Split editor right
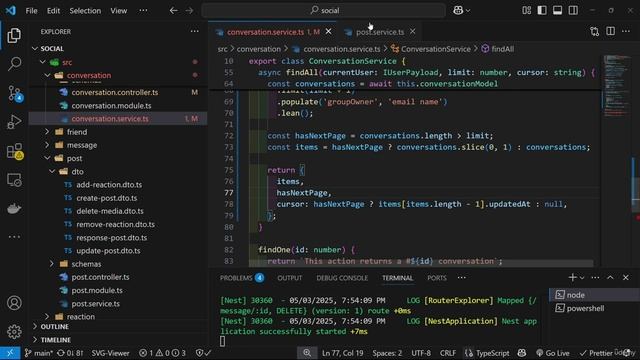The height and width of the screenshot is (360, 640). point(611,31)
